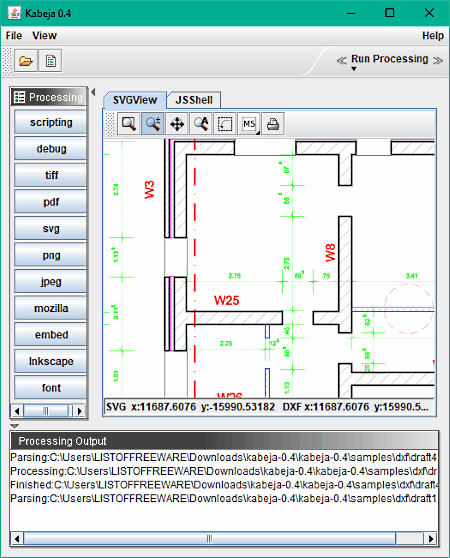Click the Java icon in title bar
The width and height of the screenshot is (450, 558).
[14, 13]
